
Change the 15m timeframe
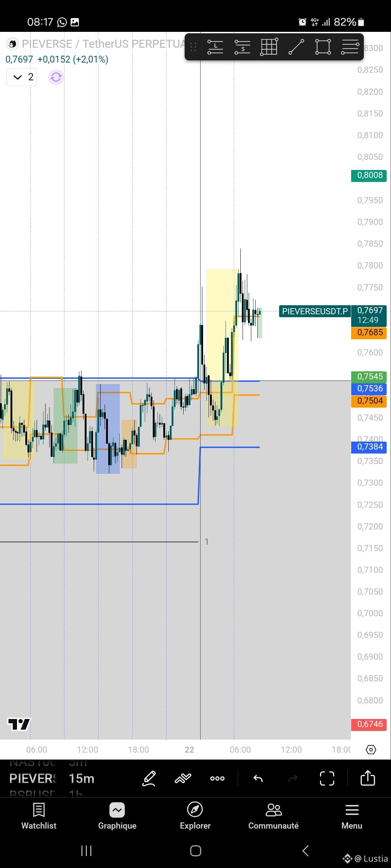tap(81, 778)
